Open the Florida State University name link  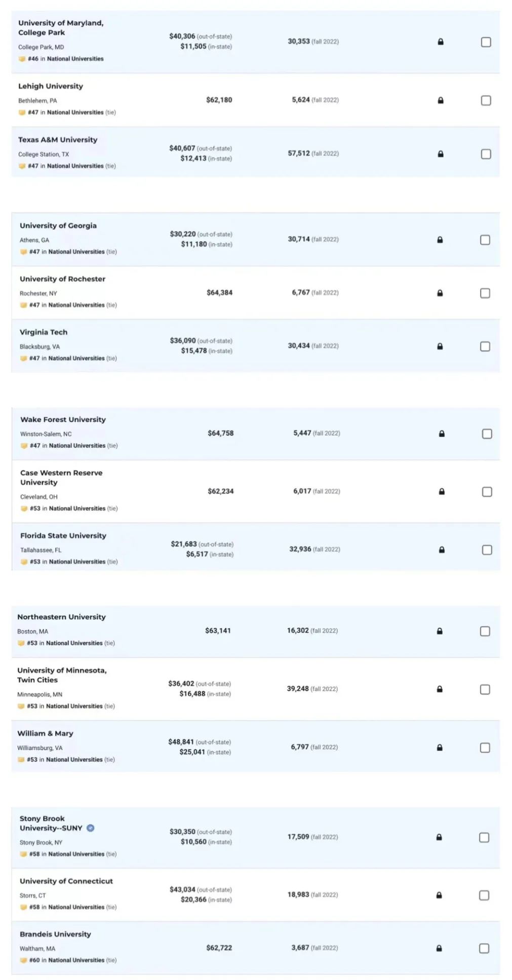[63, 536]
